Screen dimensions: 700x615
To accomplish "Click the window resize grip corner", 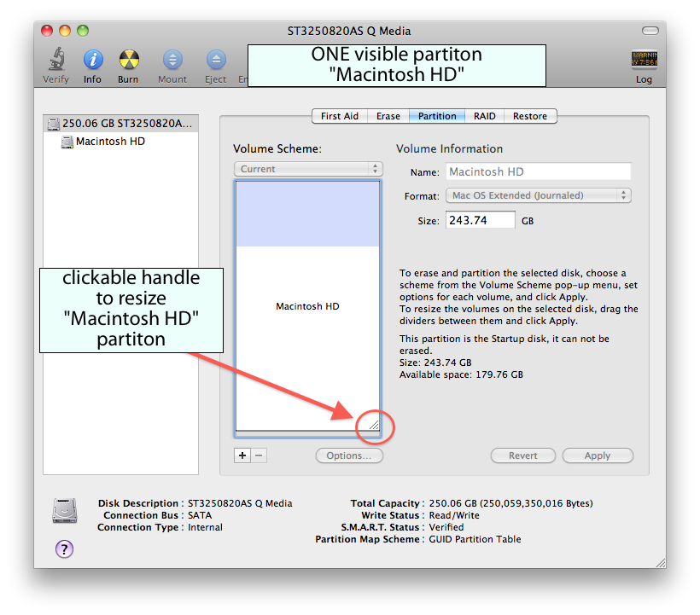I will [660, 562].
